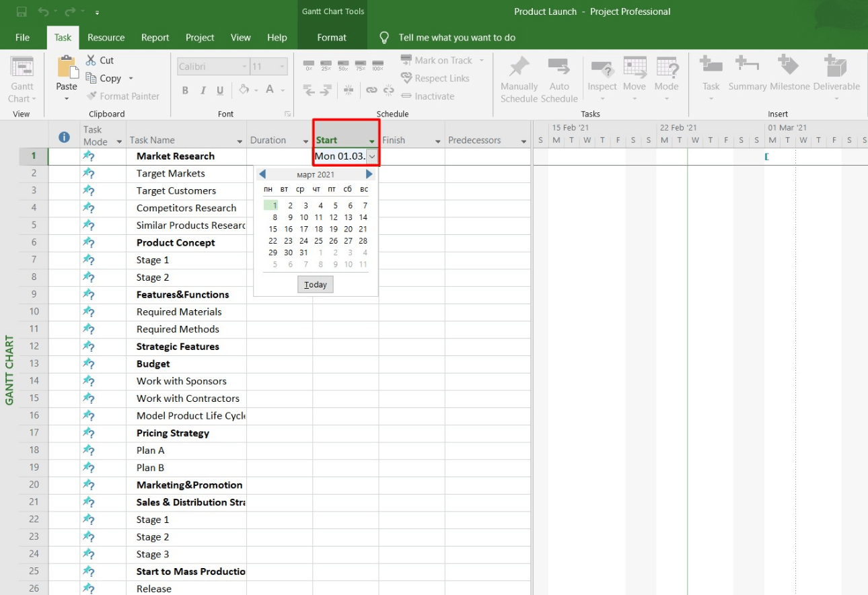This screenshot has width=868, height=595.
Task: Open the Task Mode column filter dropdown
Action: click(x=120, y=141)
